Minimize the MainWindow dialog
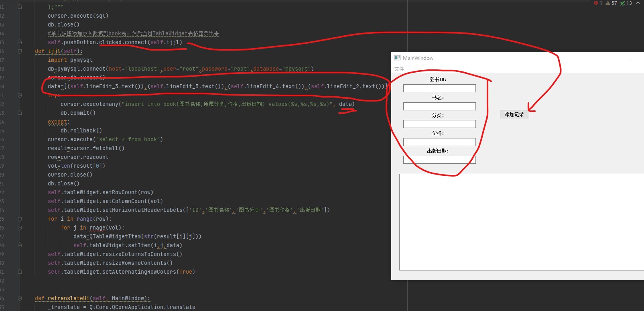The width and height of the screenshot is (644, 311). coord(628,58)
